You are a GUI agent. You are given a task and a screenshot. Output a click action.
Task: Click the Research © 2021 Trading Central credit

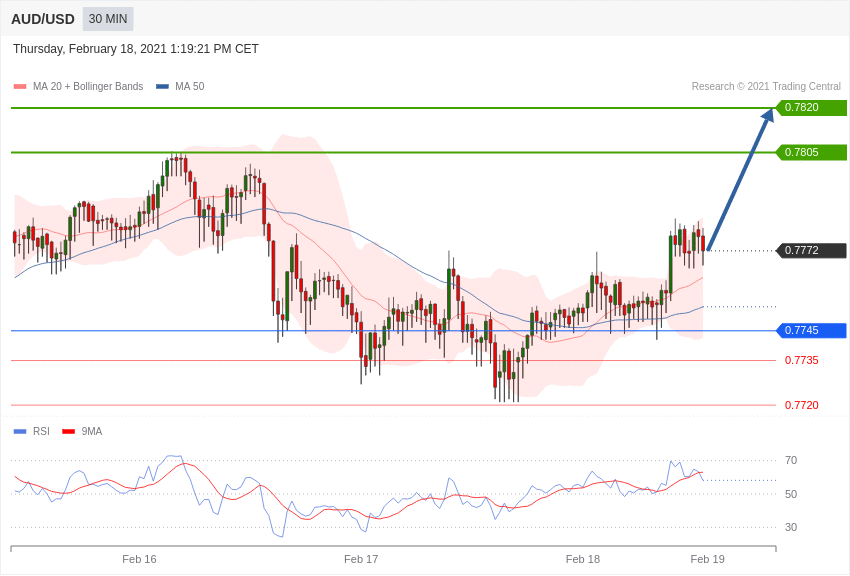coord(766,87)
